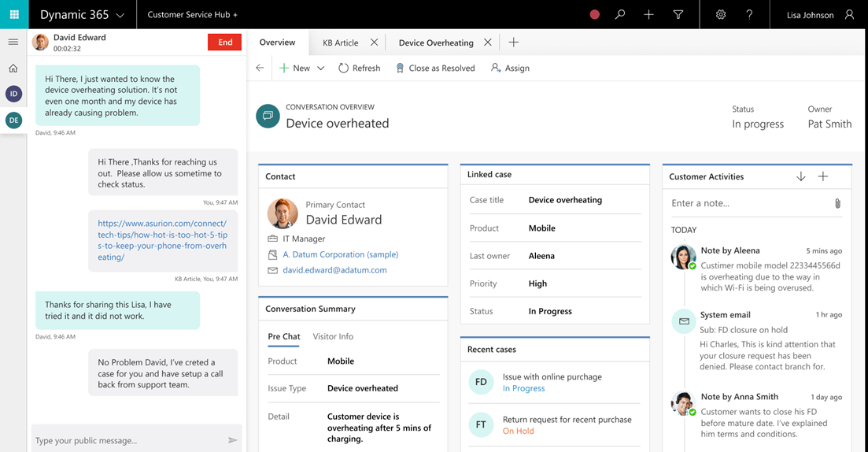Open the Note by Aleena activity
868x452 pixels.
730,250
